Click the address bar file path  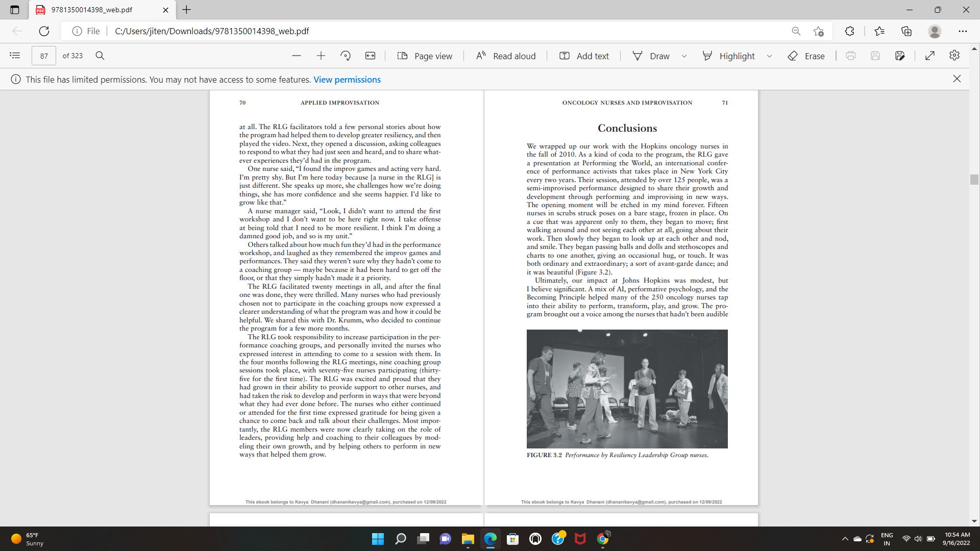click(212, 31)
